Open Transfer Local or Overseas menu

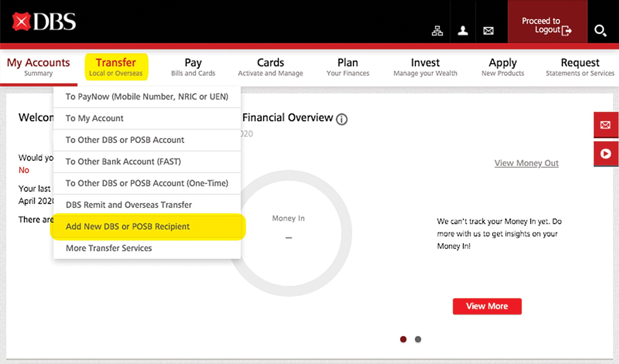pyautogui.click(x=116, y=67)
